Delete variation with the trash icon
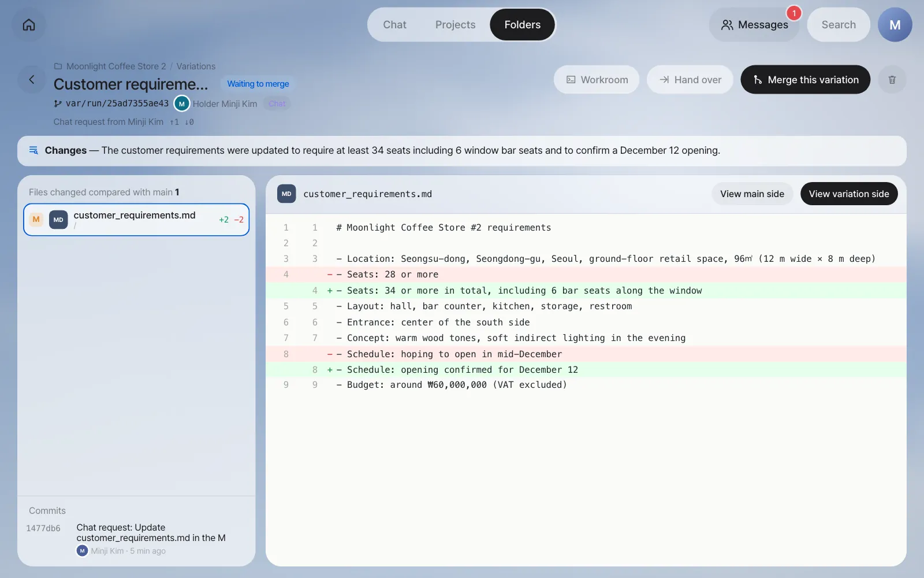 [892, 80]
